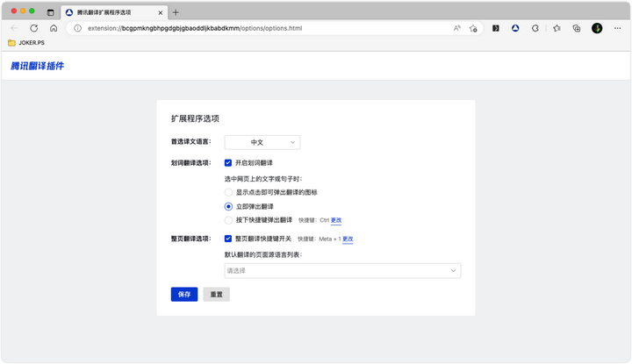This screenshot has width=632, height=364.
Task: Open the profile avatar
Action: pos(597,28)
